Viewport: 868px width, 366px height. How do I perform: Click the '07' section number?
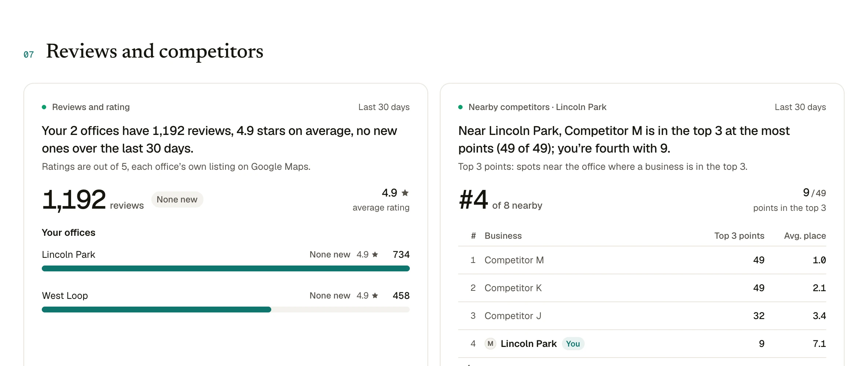coord(29,55)
